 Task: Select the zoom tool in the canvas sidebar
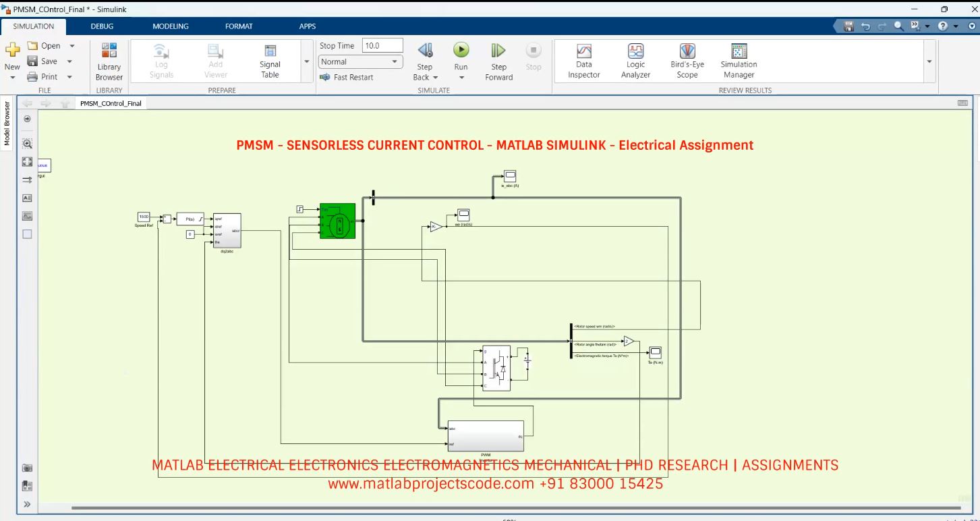coord(27,143)
